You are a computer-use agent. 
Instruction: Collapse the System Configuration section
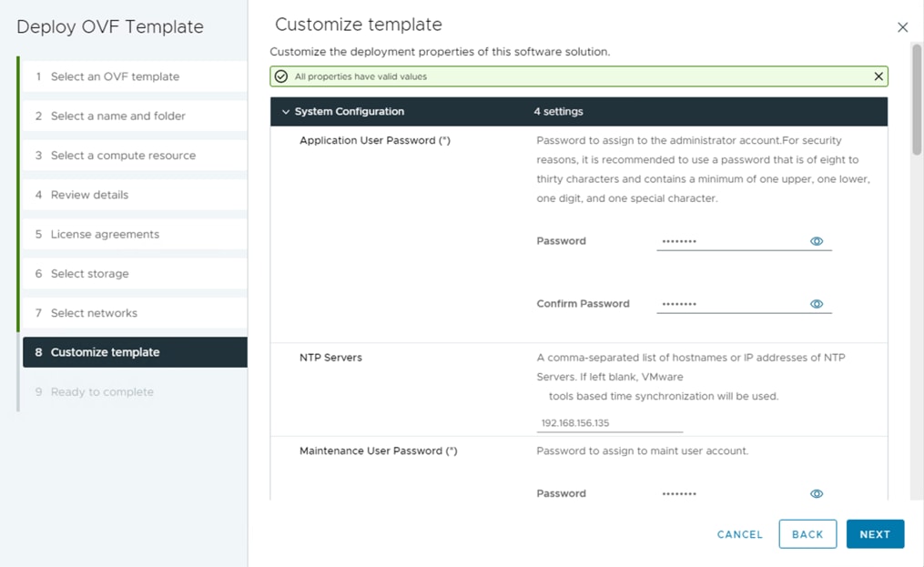coord(286,112)
